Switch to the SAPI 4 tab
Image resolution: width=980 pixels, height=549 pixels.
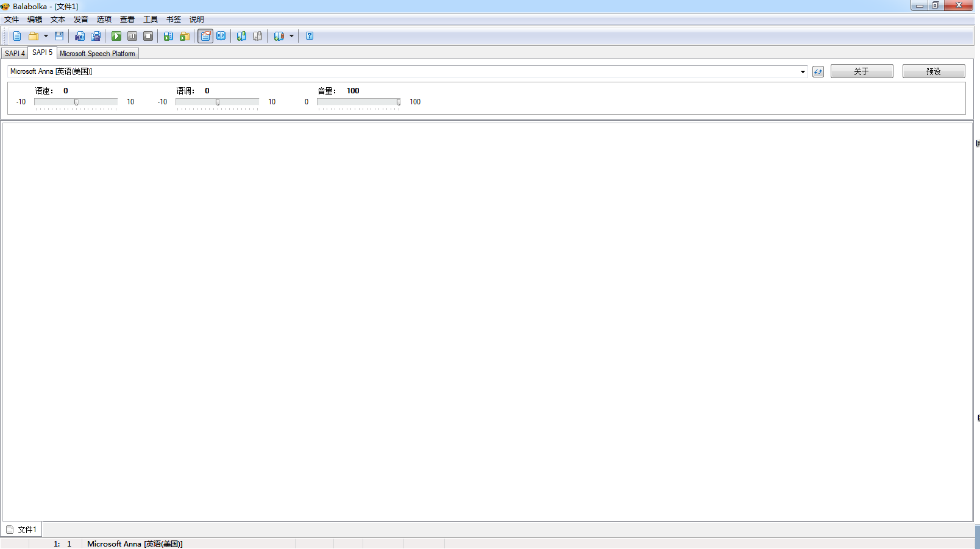[x=15, y=54]
